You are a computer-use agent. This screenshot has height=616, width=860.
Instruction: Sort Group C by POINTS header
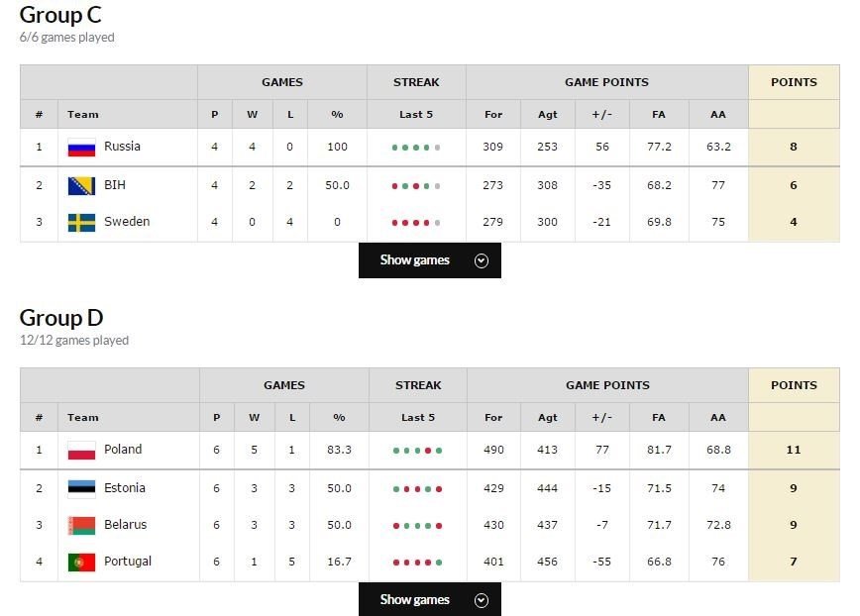pyautogui.click(x=794, y=82)
